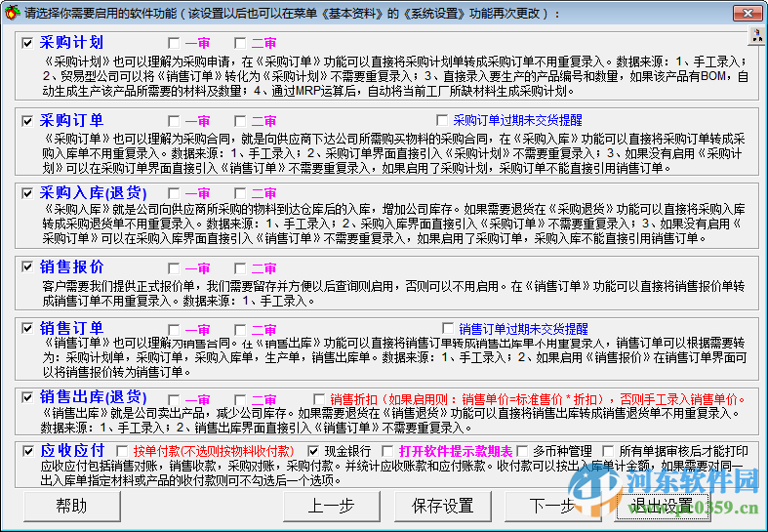Click the 采购计划 heading text

pos(71,43)
